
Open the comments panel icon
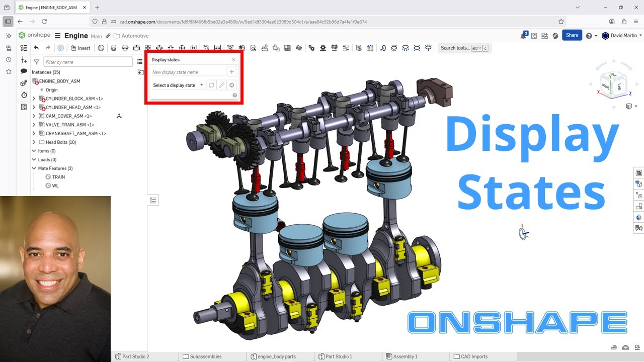click(x=24, y=71)
